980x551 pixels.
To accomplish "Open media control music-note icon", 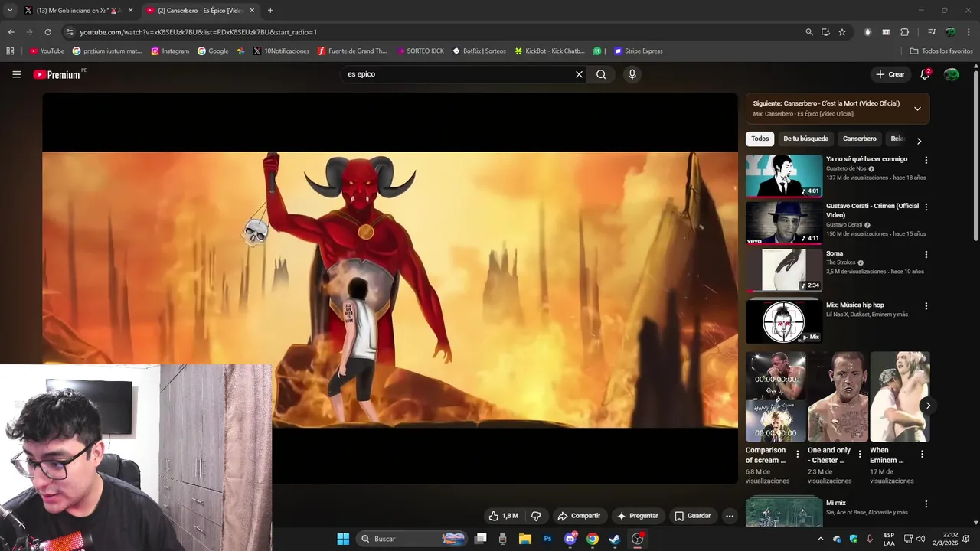I will [931, 32].
